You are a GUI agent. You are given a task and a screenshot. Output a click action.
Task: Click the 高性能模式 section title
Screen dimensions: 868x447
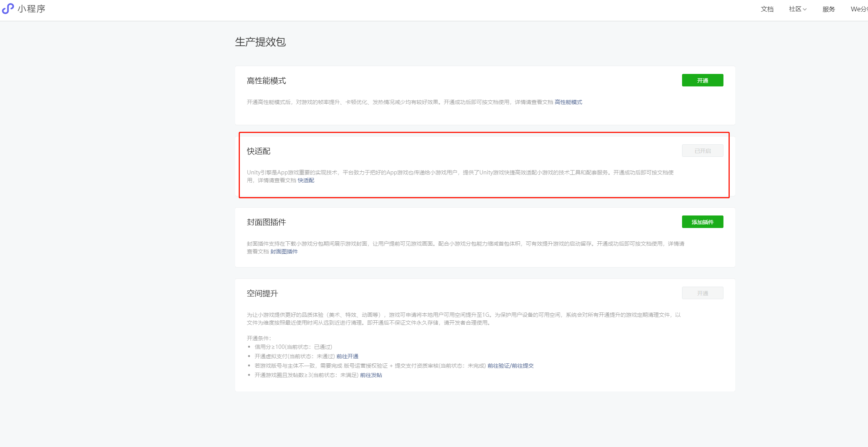(x=266, y=81)
